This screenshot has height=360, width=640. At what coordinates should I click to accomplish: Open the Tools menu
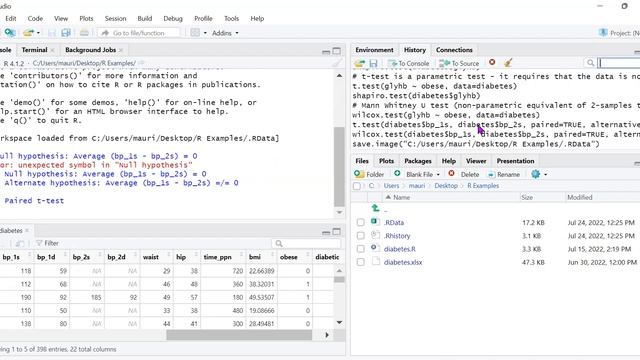(231, 18)
